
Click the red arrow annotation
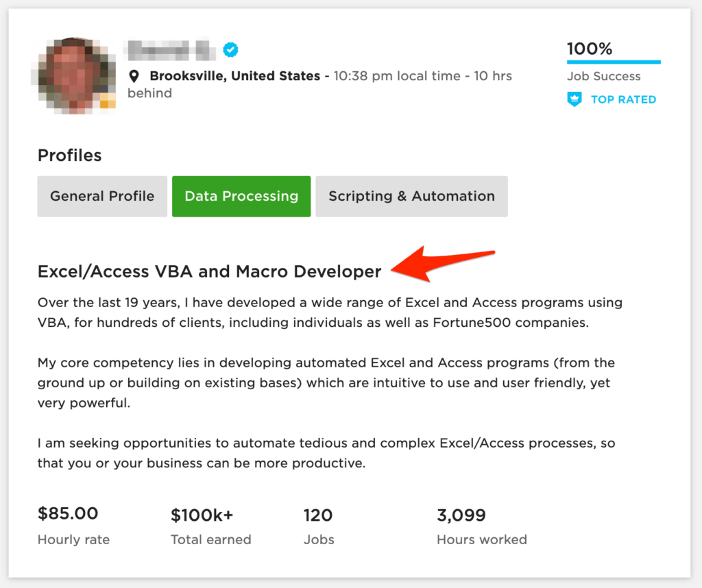(442, 264)
